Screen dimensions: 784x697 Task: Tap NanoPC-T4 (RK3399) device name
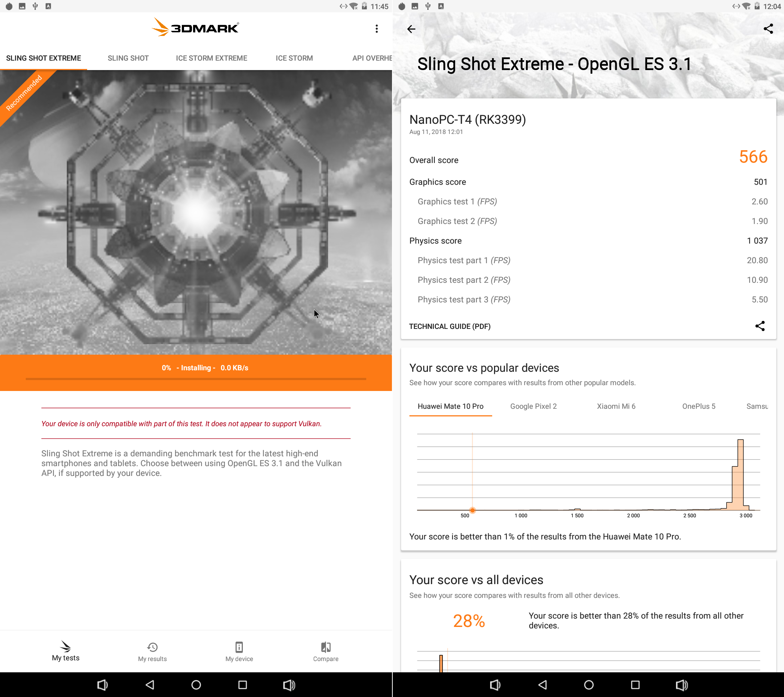click(467, 120)
